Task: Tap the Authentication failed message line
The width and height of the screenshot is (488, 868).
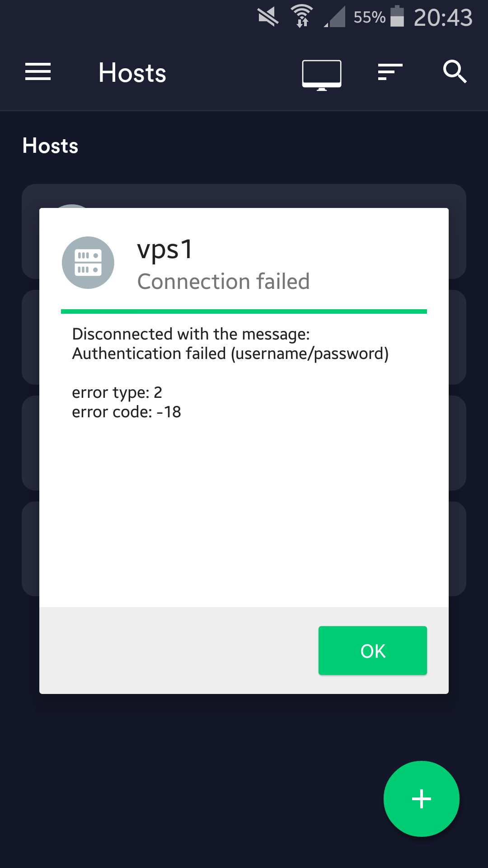Action: click(230, 354)
